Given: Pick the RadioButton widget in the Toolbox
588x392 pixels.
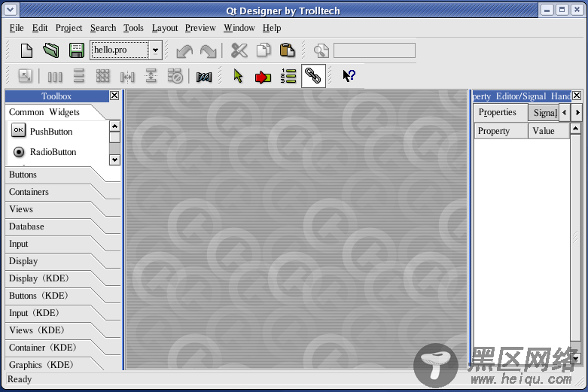Looking at the screenshot, I should [x=44, y=152].
